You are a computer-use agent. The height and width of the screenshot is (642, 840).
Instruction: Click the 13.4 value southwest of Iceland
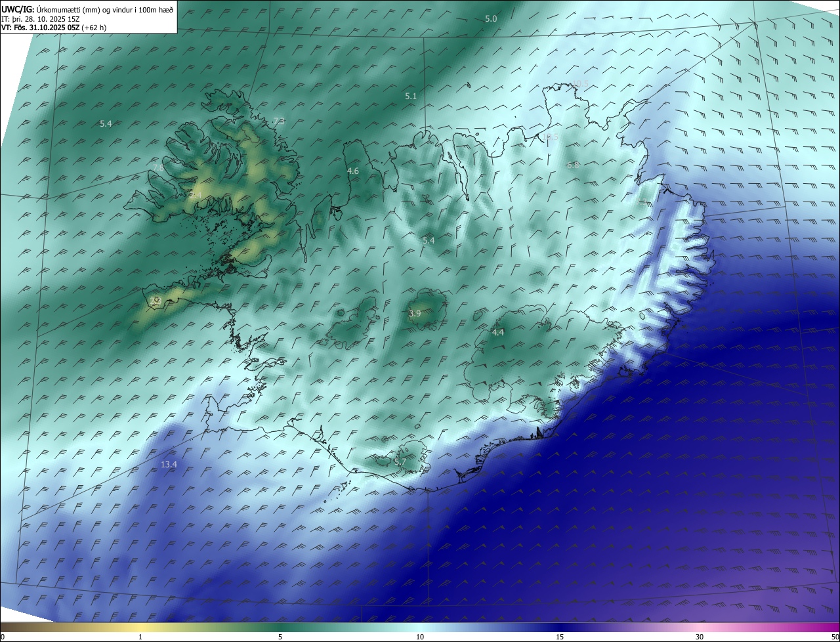point(169,465)
